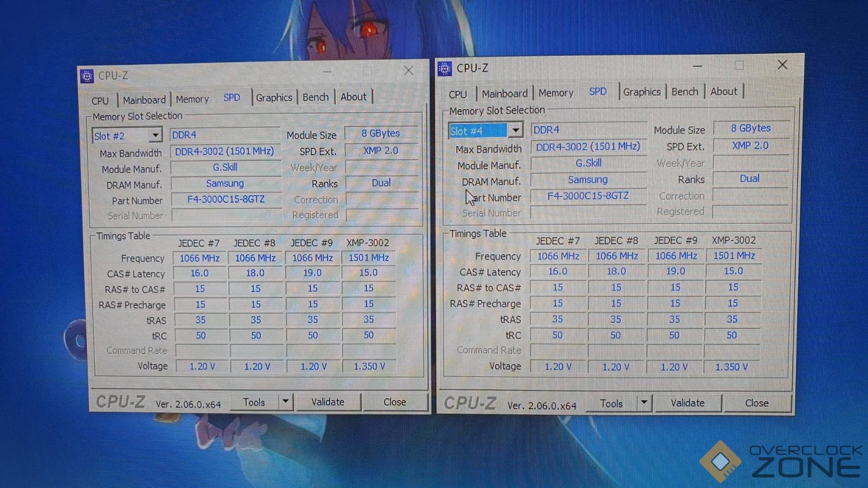Click JEDEC #7 voltage 1.20 V in left window

pyautogui.click(x=202, y=366)
